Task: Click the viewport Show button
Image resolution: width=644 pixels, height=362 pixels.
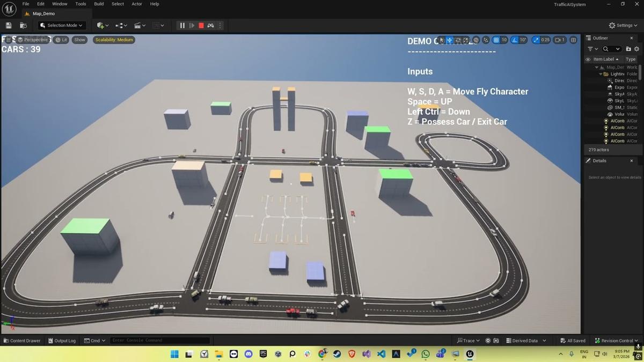Action: 79,40
